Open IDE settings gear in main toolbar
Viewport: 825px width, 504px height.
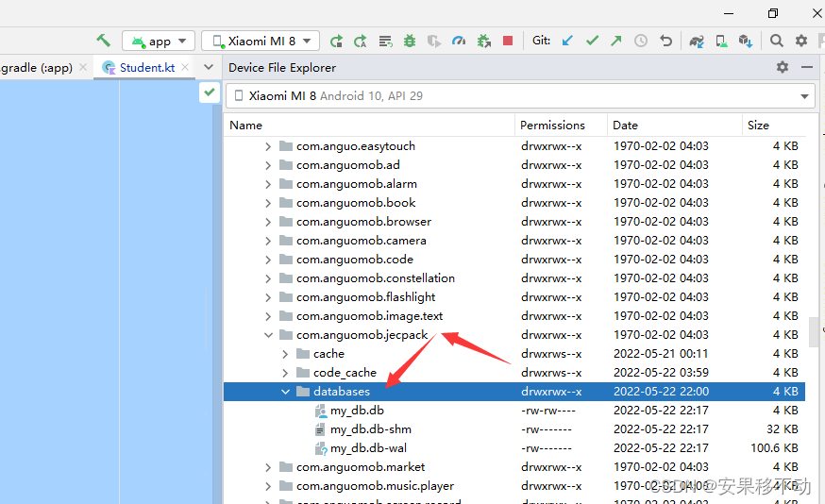801,41
